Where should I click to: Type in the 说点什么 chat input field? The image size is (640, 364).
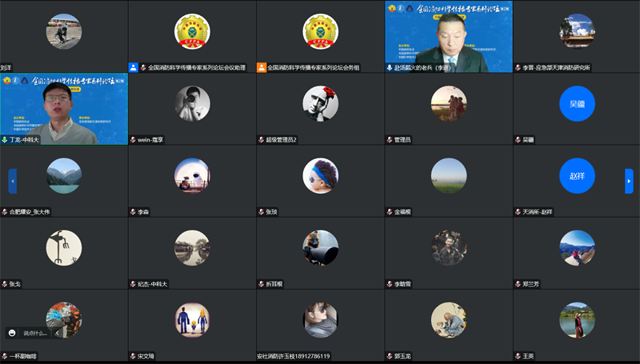tap(35, 333)
